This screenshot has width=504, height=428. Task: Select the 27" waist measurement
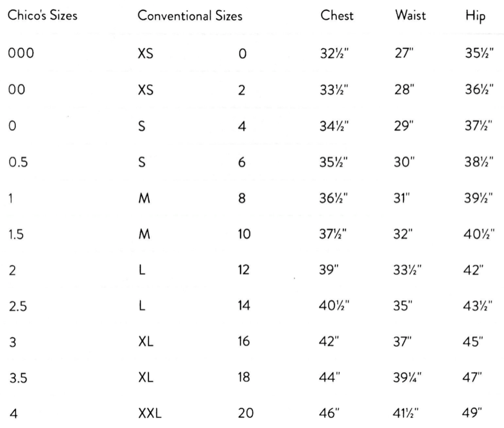pos(404,53)
